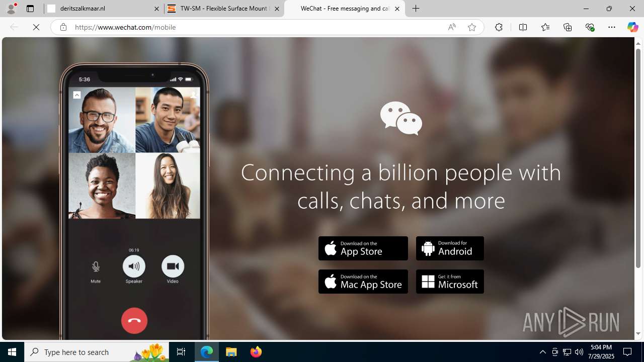644x362 pixels.
Task: Click the vertical scrollbar thumb
Action: (x=638, y=158)
